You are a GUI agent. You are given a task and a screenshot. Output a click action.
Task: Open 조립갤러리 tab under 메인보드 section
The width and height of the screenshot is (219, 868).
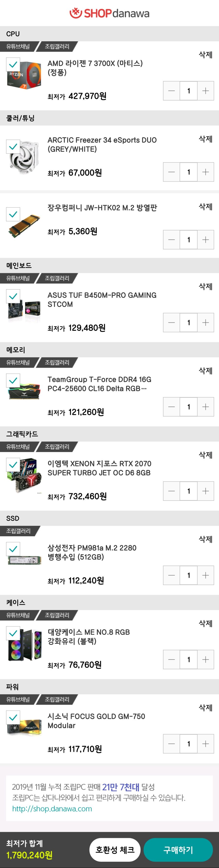57,278
